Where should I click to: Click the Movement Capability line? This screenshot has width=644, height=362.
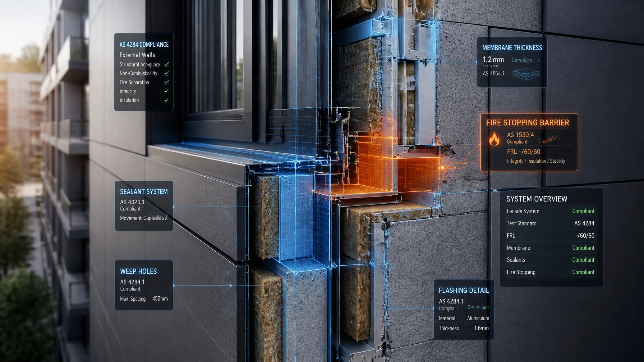143,218
